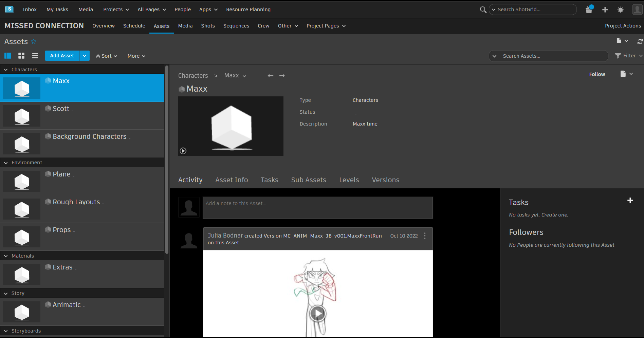Toggle the light/dark theme sun icon
Screen dimensions: 644x338
(x=621, y=10)
